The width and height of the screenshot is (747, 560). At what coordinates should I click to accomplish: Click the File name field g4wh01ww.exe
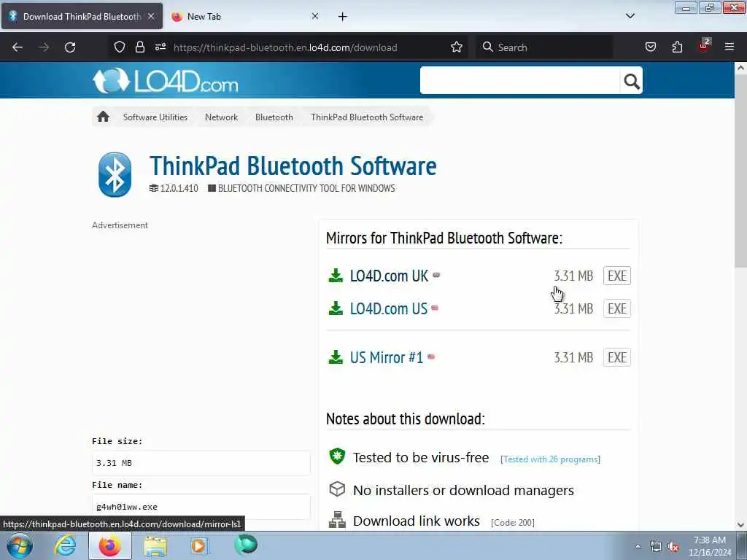click(x=201, y=507)
